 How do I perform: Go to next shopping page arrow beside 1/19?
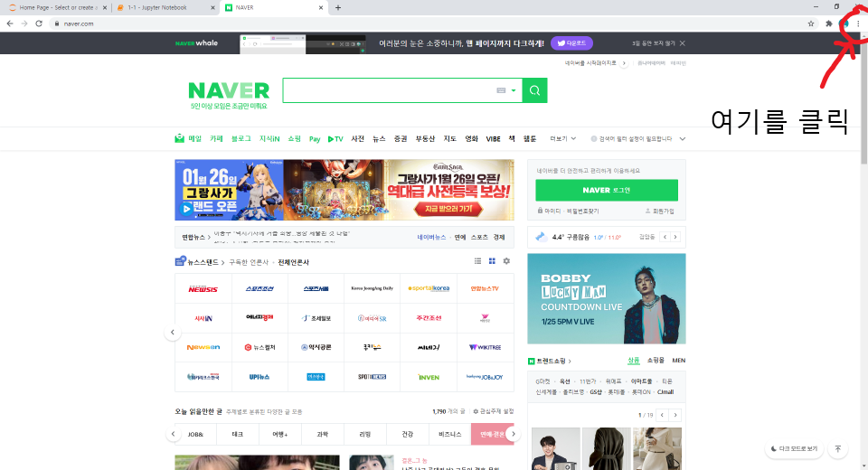675,415
